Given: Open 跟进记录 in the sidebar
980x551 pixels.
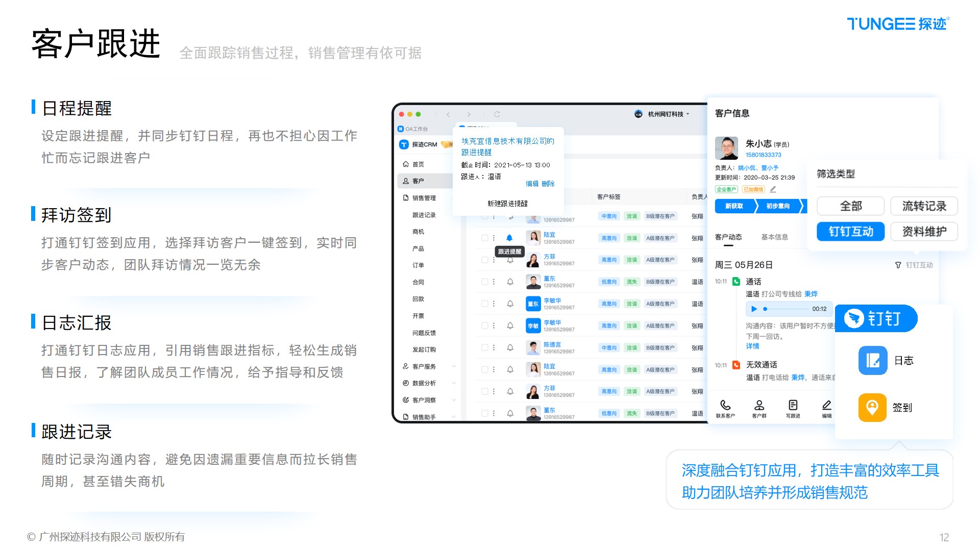Looking at the screenshot, I should [x=424, y=215].
